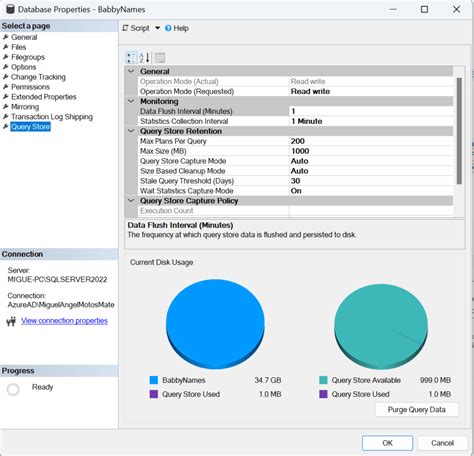Click the property grid vertical scrollbar
Image resolution: width=474 pixels, height=456 pixels.
tap(459, 131)
